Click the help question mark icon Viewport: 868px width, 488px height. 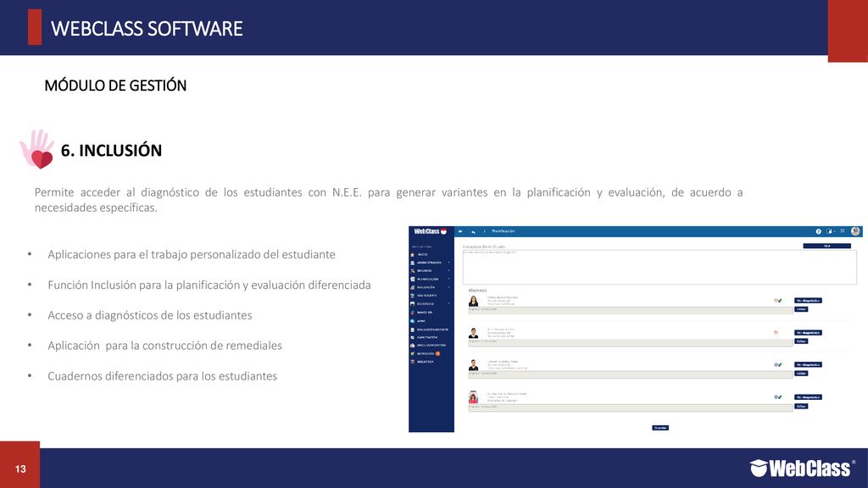(819, 231)
